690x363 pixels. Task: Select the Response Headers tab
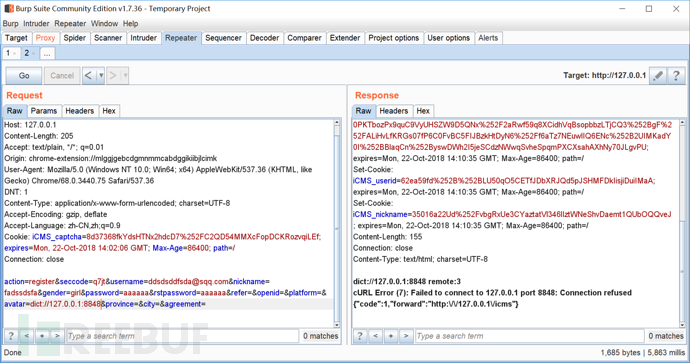(394, 111)
